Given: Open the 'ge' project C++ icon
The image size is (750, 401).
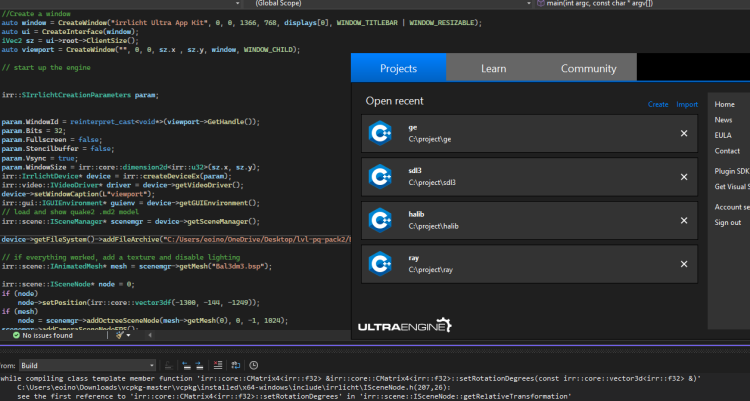Looking at the screenshot, I should pyautogui.click(x=380, y=133).
